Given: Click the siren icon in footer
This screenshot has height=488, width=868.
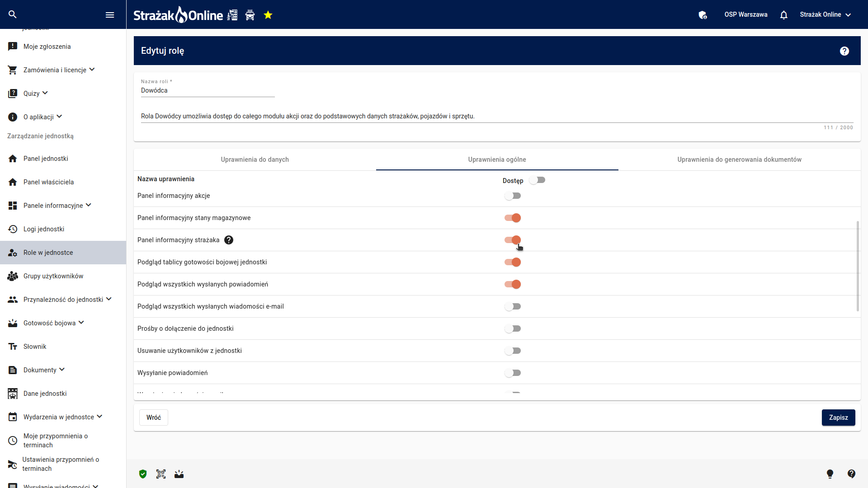Looking at the screenshot, I should 179,474.
